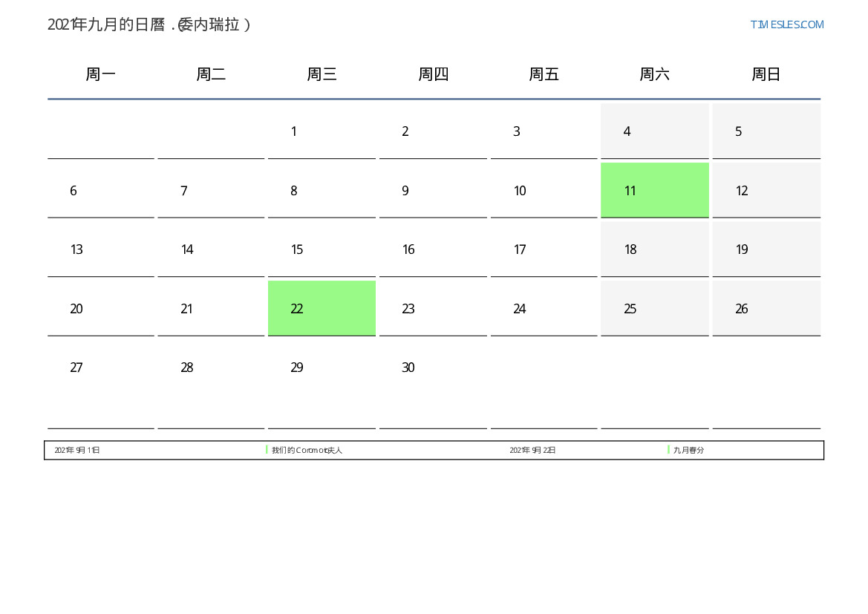Image resolution: width=868 pixels, height=614 pixels.
Task: Select Saturday date 25
Action: (x=654, y=308)
